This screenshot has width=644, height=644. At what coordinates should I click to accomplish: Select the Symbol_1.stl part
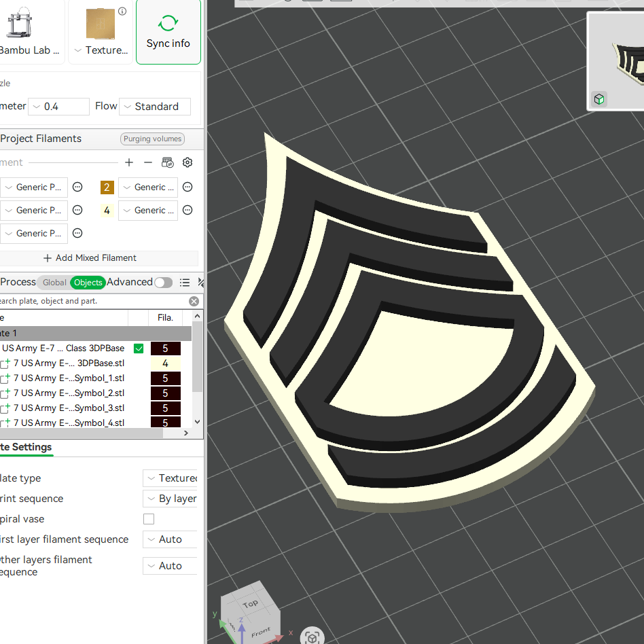69,378
